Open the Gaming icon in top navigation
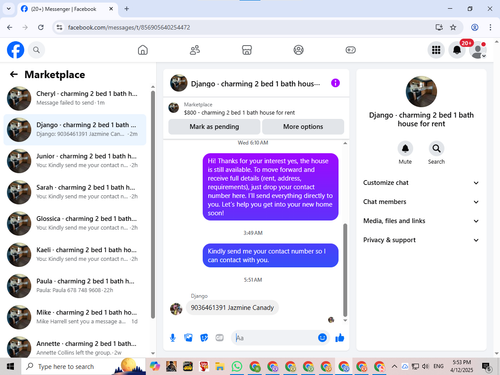Screen dimensions: 500x375 pos(350,50)
